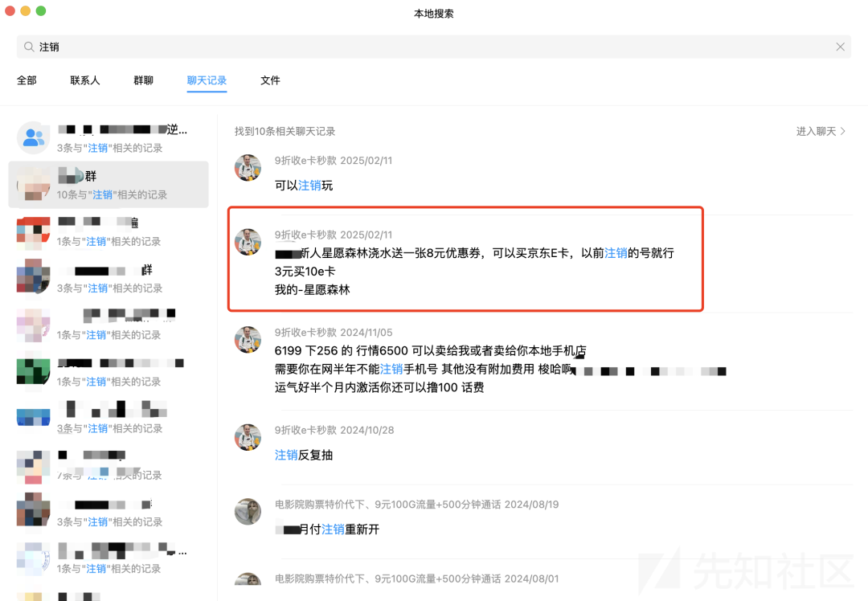Viewport: 868px width, 601px height.
Task: Close the 本地搜索 window
Action: (10, 11)
